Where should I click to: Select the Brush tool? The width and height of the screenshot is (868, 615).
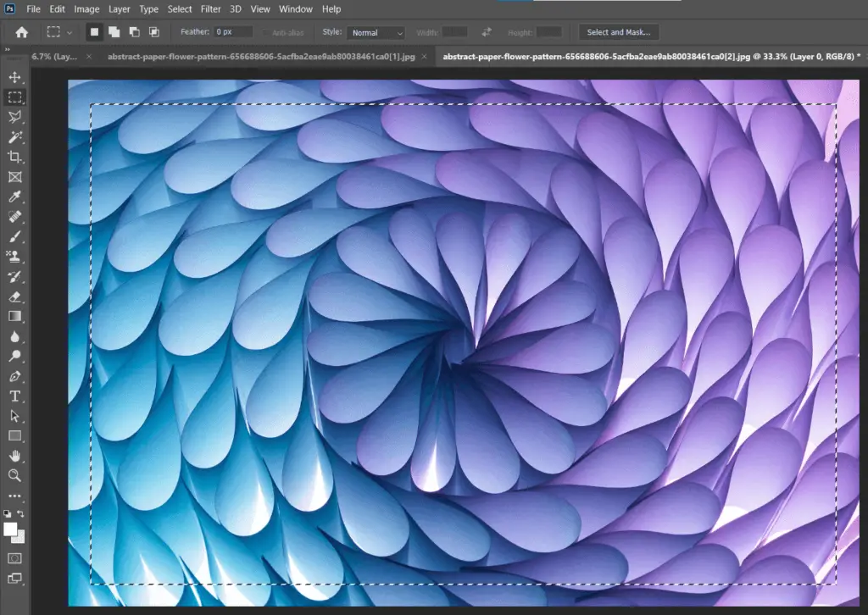pyautogui.click(x=15, y=236)
